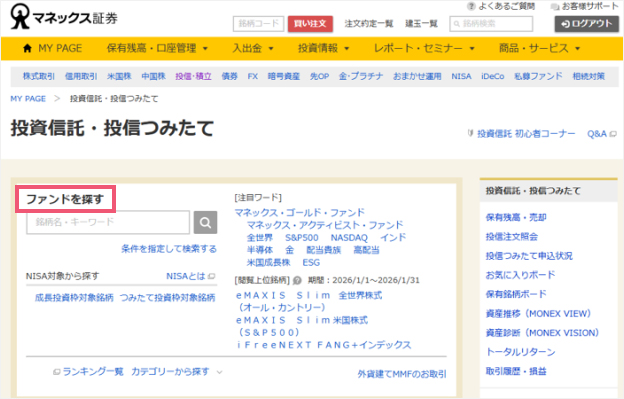Click the help icon next to 閲覧上位銘柄
The width and height of the screenshot is (624, 399).
click(x=297, y=280)
